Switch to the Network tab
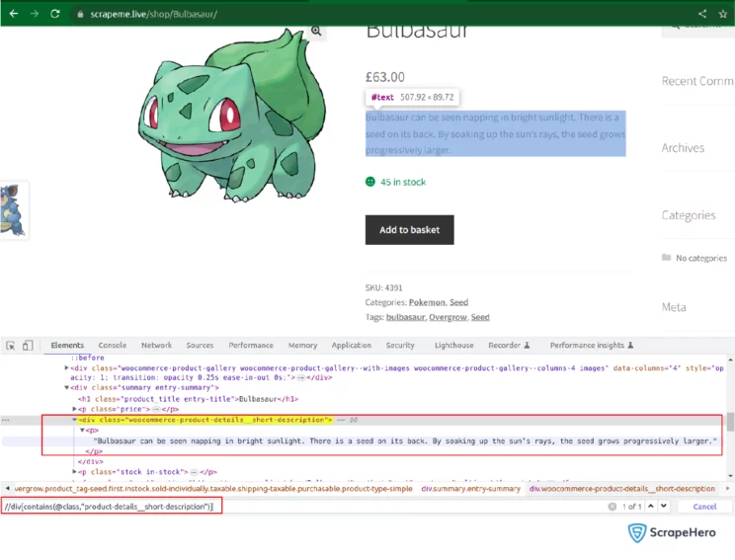 click(156, 346)
